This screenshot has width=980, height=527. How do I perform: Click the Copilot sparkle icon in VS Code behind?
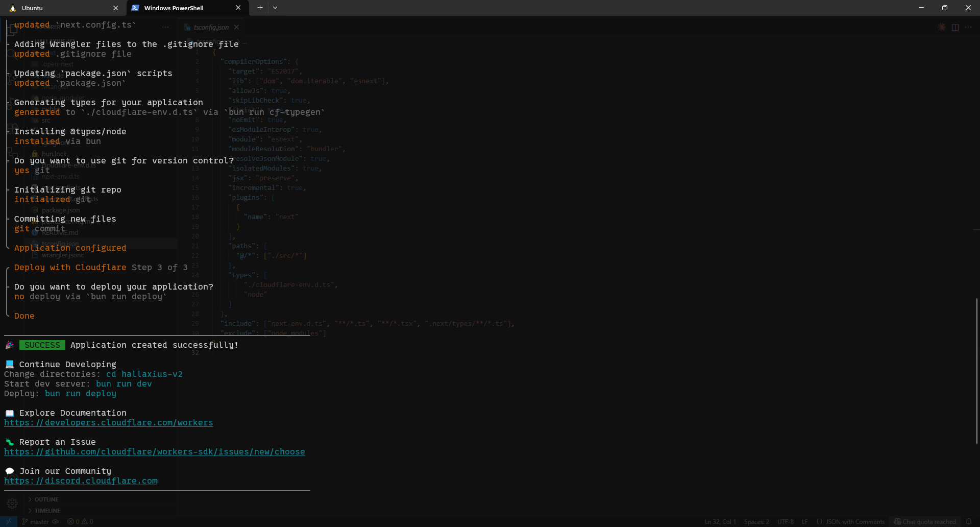942,28
